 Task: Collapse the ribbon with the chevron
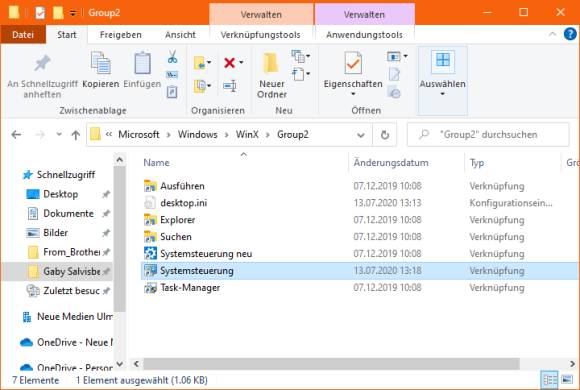(x=552, y=34)
